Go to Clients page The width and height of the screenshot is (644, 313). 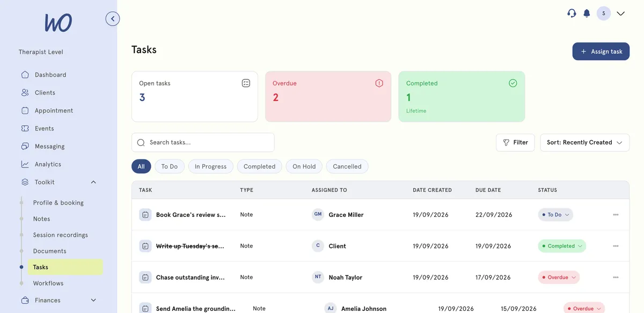tap(45, 92)
